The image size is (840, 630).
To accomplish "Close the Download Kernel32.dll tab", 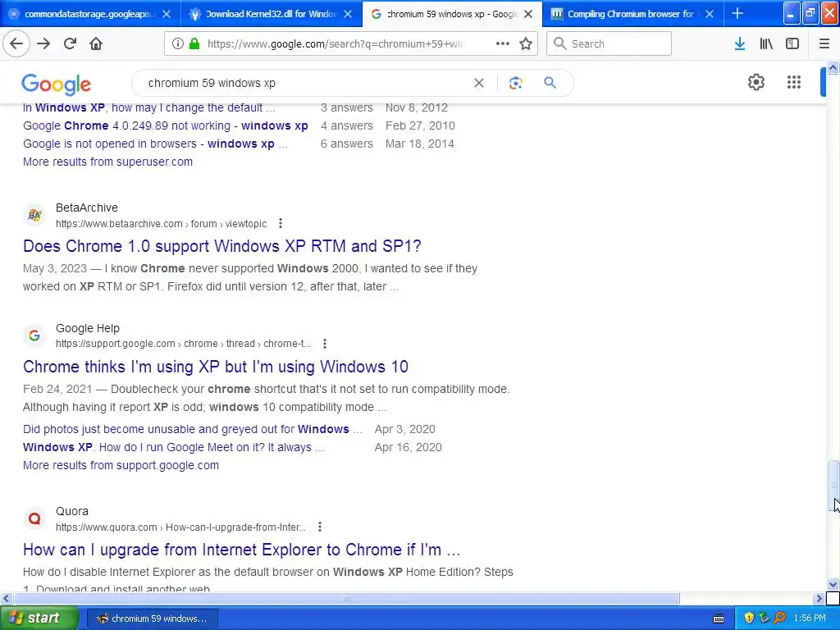I will pos(348,14).
